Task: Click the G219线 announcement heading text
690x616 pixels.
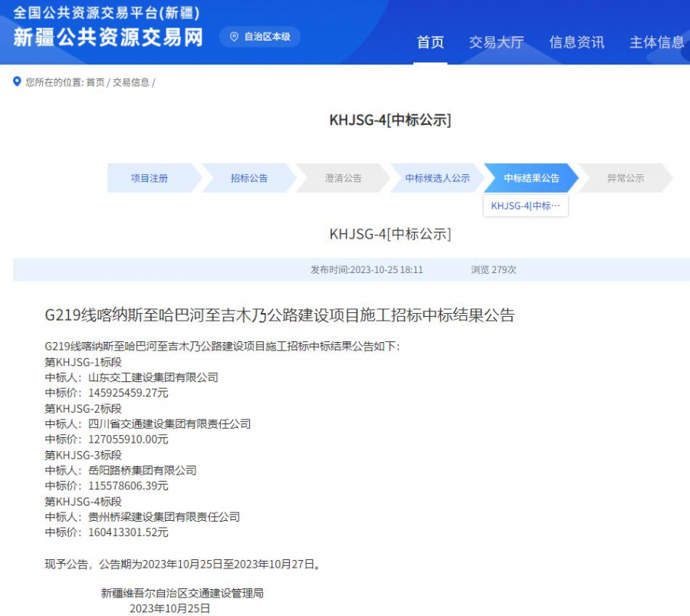Action: (279, 315)
